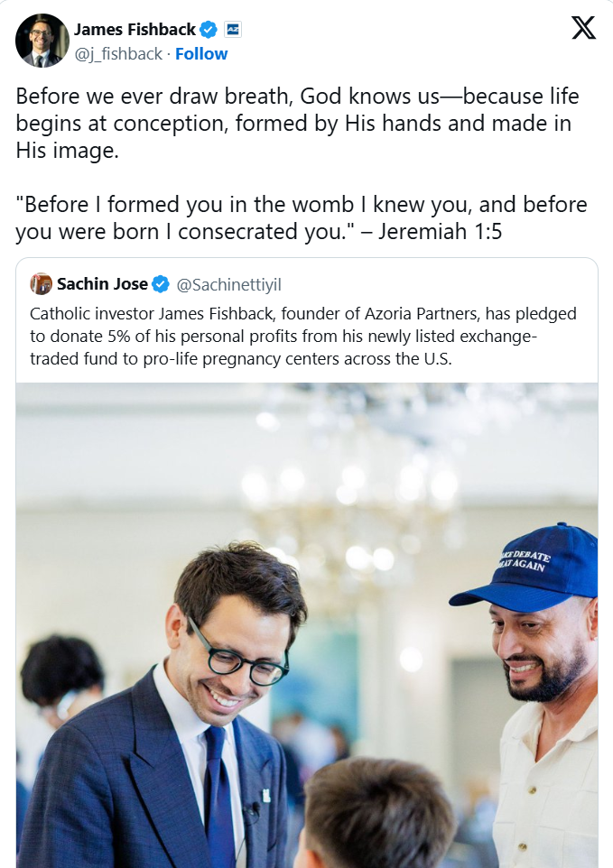This screenshot has height=868, width=613.
Task: Click the affiliate badge after James Fishback's name
Action: (x=232, y=30)
